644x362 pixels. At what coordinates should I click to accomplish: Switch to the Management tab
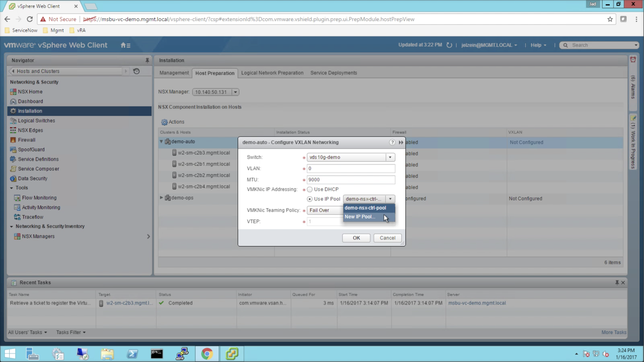(174, 73)
